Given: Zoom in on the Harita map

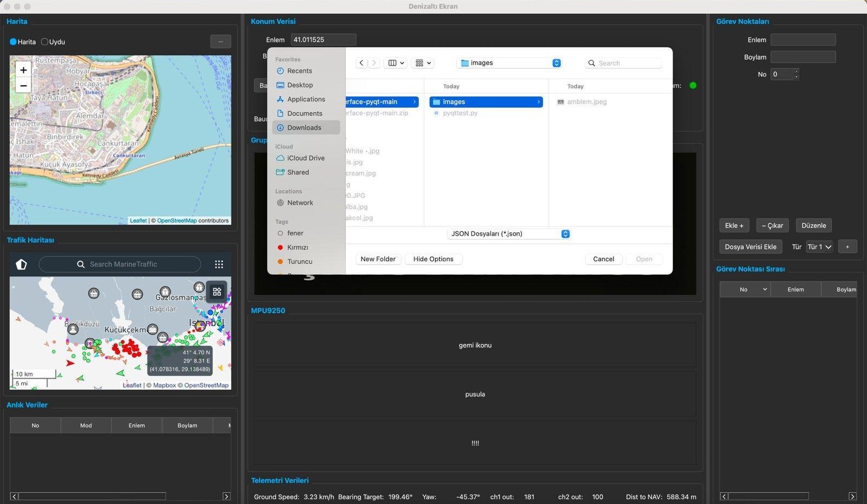Looking at the screenshot, I should [x=23, y=70].
